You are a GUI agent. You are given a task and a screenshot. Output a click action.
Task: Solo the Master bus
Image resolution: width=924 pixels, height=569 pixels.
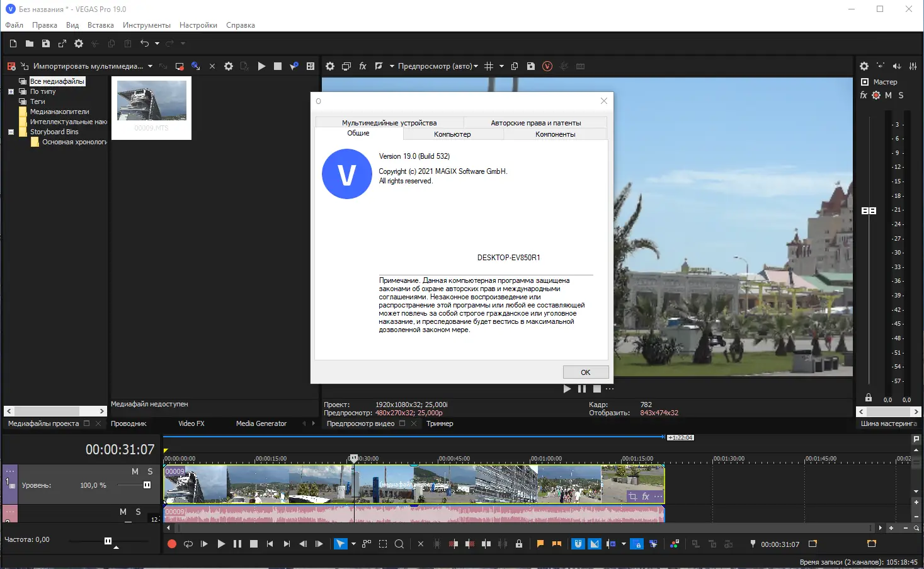(901, 95)
